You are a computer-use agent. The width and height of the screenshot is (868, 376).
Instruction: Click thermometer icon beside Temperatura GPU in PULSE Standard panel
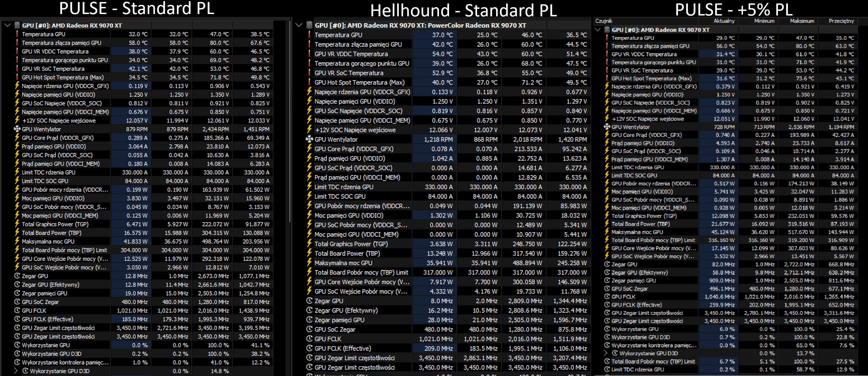(17, 34)
